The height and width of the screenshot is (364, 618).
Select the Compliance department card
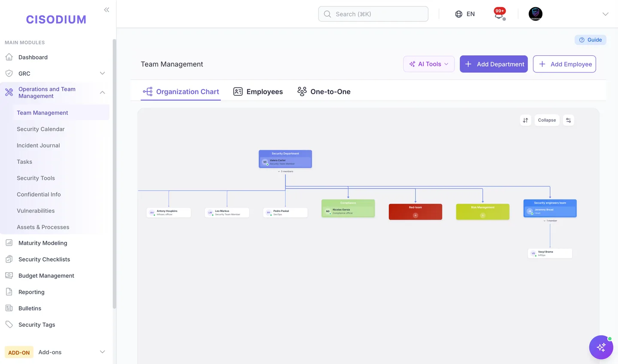(348, 208)
